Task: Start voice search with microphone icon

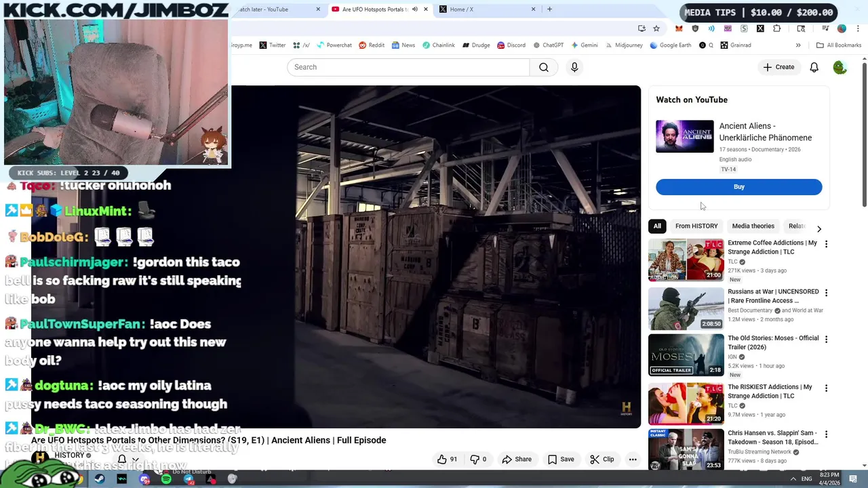Action: pos(574,67)
